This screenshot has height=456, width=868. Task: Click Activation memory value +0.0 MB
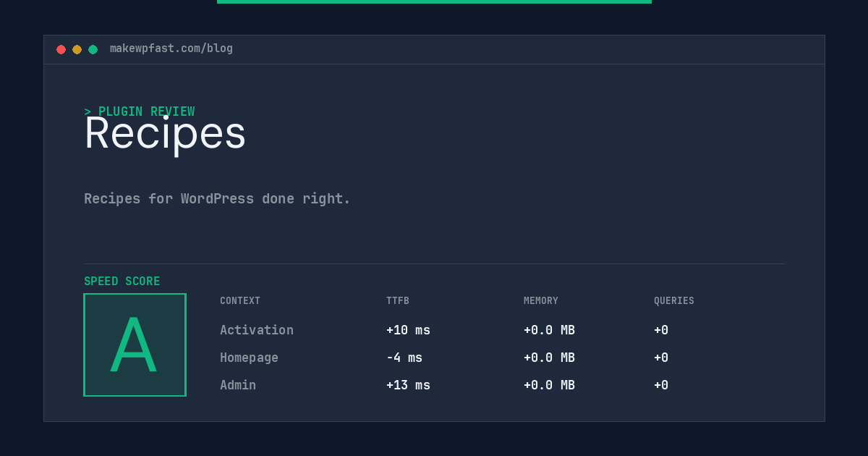tap(549, 330)
